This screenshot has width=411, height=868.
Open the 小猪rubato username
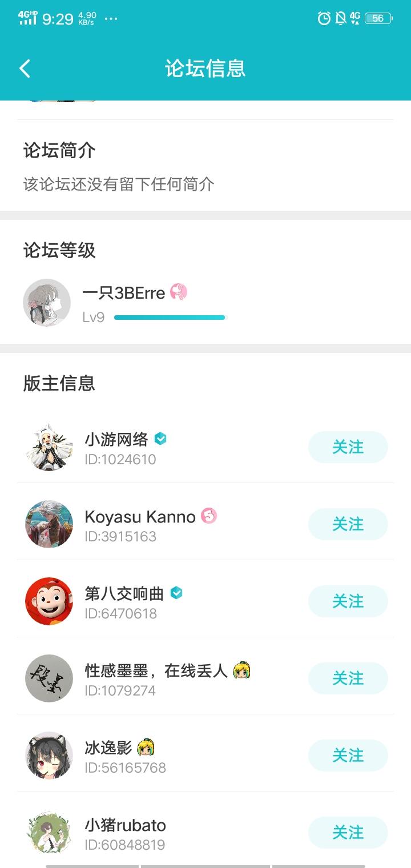pyautogui.click(x=125, y=825)
